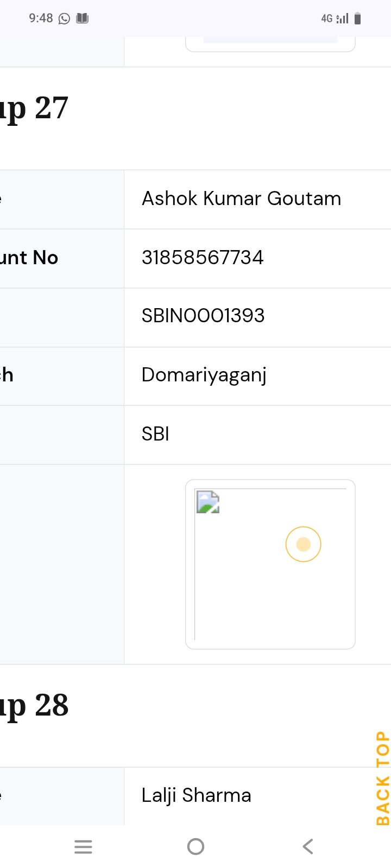Screen dimensions: 391x868
Task: Tap the SBI bank name cell
Action: pyautogui.click(x=156, y=434)
